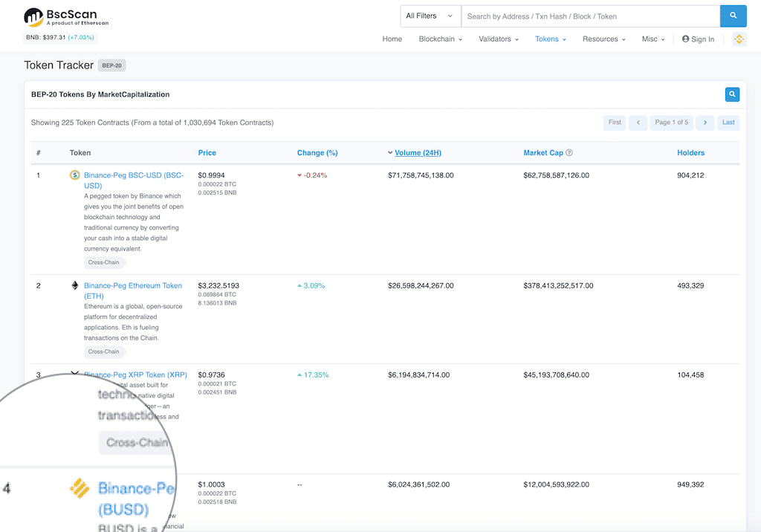Sort by Price column header
The height and width of the screenshot is (532, 761).
(x=207, y=152)
